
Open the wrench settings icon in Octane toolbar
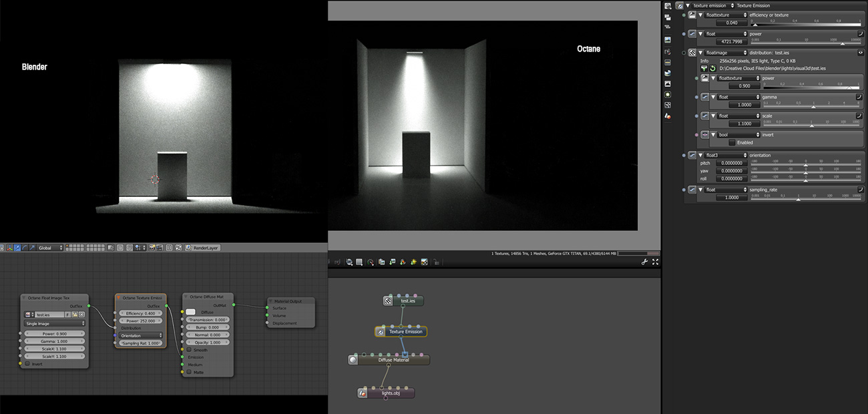click(x=644, y=262)
